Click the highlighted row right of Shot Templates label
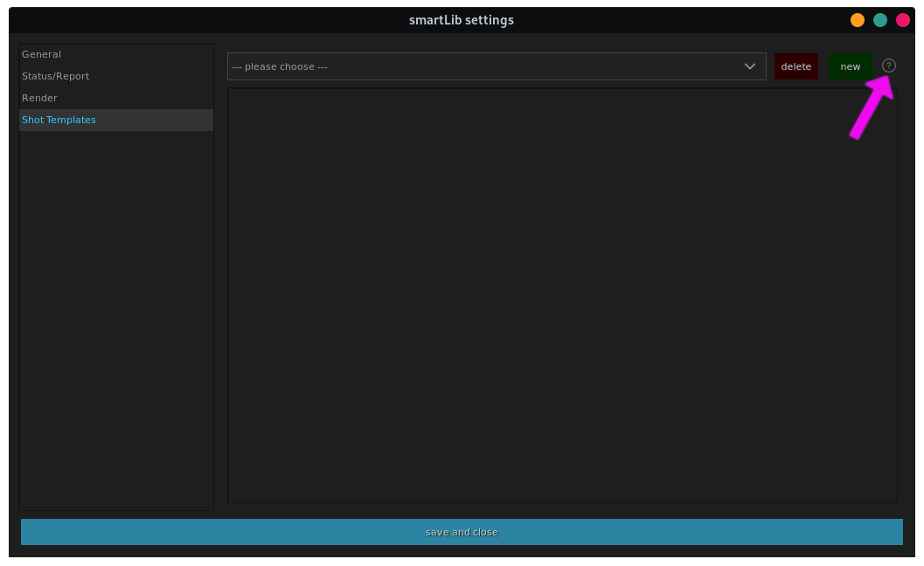 coord(157,120)
